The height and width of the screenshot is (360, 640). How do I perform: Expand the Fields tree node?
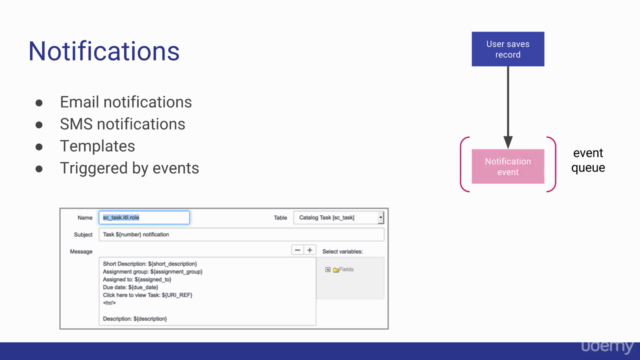pyautogui.click(x=328, y=269)
